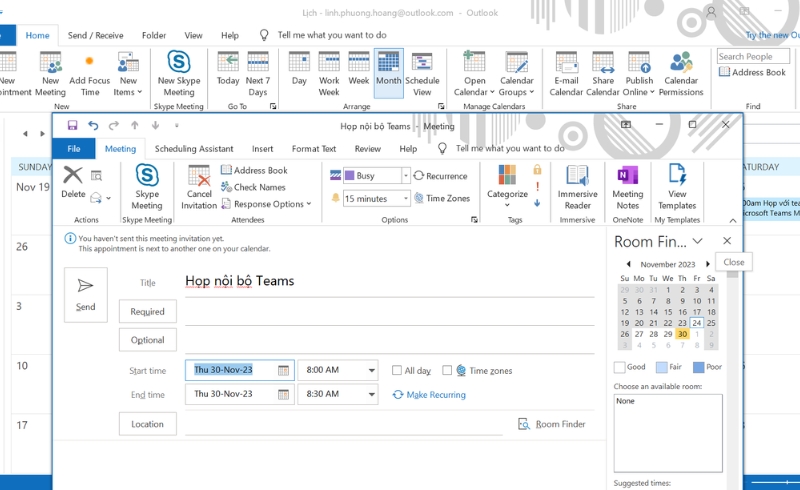Viewport: 800px width, 490px height.
Task: Click the Fair availability color swatch
Action: click(661, 367)
